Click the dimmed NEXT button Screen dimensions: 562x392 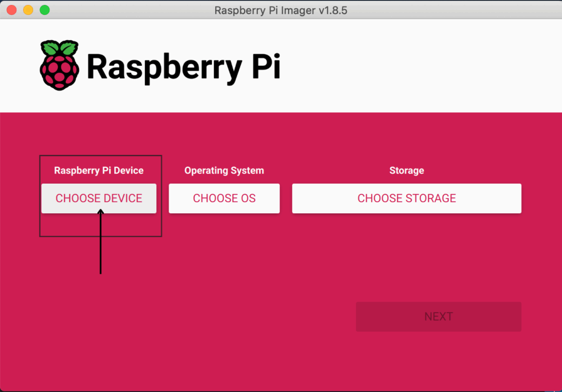click(439, 316)
